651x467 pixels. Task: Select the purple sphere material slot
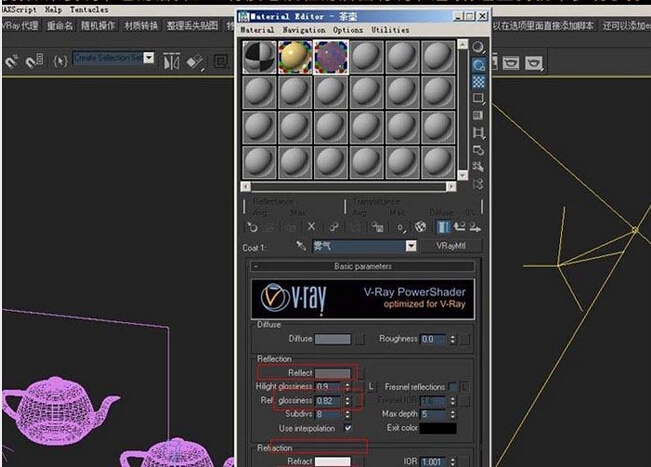pos(331,57)
